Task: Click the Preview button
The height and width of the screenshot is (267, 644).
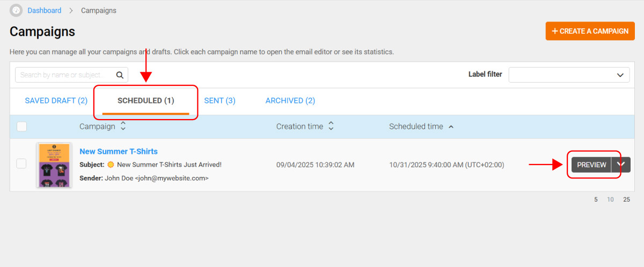Action: (591, 165)
